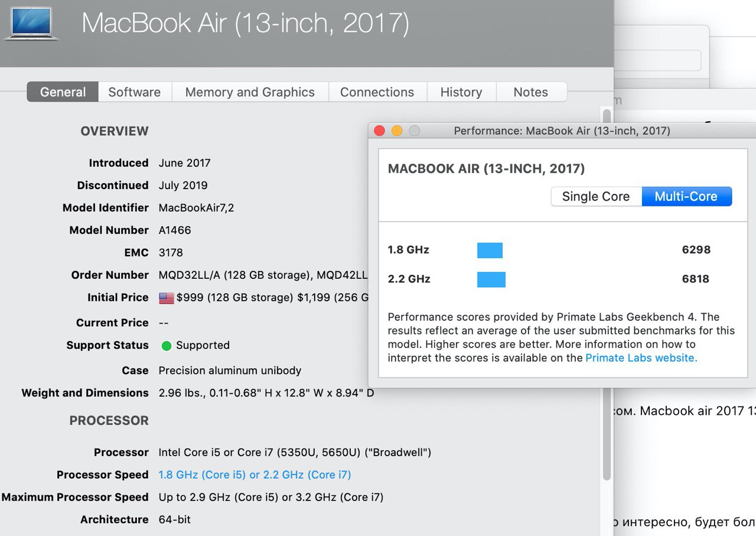Click the score value 6298
756x536 pixels.
pyautogui.click(x=696, y=250)
